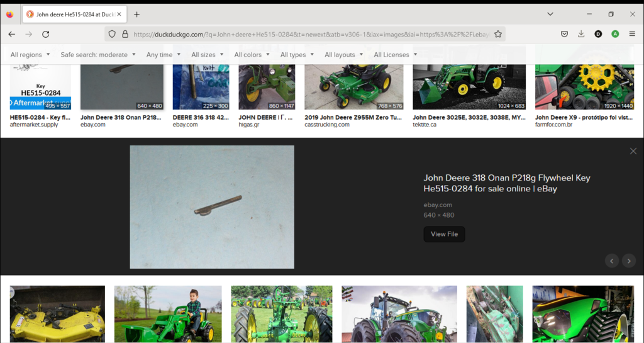Open the John Deere X9 prototype thumbnail
Viewport: 644px width, 343px height.
[x=584, y=86]
